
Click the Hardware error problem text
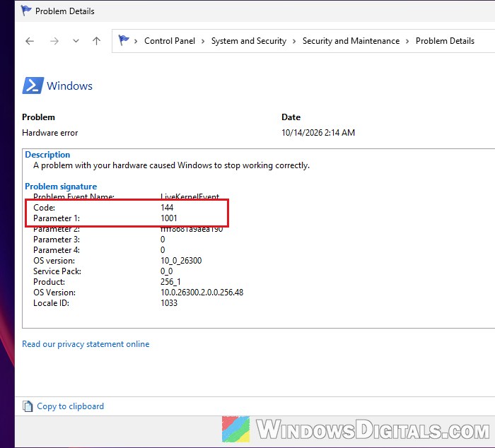coord(50,133)
